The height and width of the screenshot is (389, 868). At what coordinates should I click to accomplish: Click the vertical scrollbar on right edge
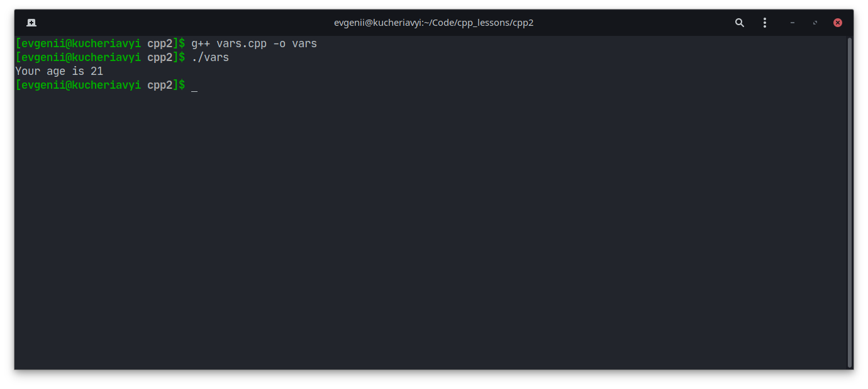(850, 201)
